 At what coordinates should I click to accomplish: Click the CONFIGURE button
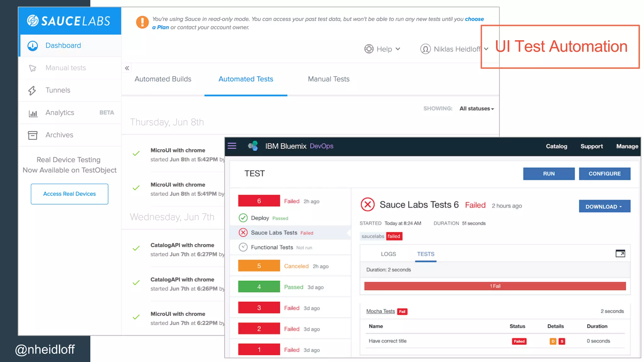pos(604,174)
